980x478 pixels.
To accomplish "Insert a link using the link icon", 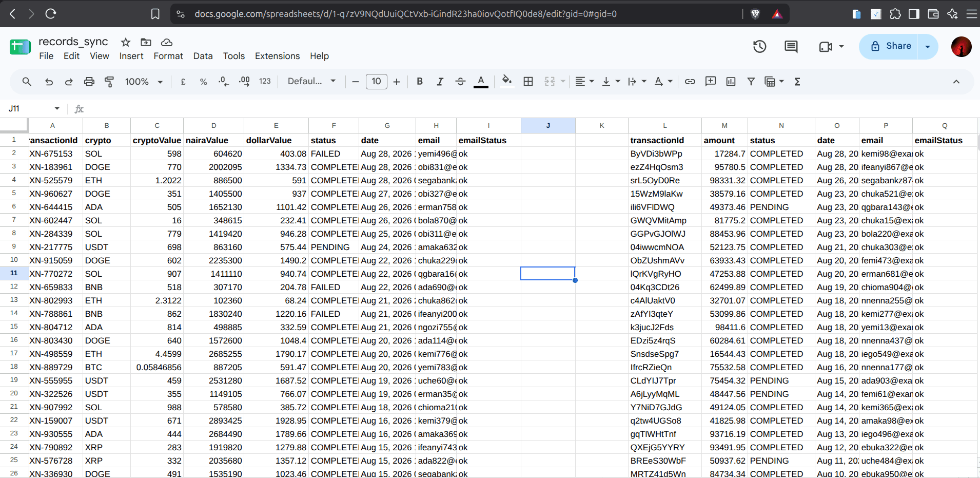I will [690, 82].
